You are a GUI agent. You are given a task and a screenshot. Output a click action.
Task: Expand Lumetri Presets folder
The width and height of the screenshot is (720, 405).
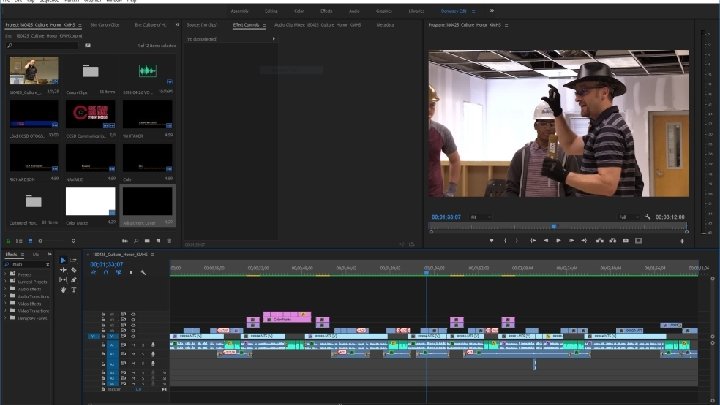click(x=6, y=281)
